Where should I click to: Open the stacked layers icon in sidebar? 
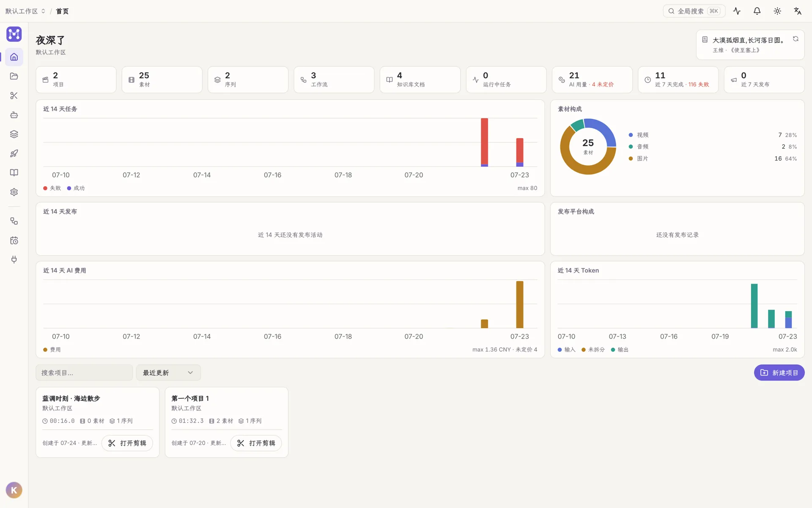point(14,134)
